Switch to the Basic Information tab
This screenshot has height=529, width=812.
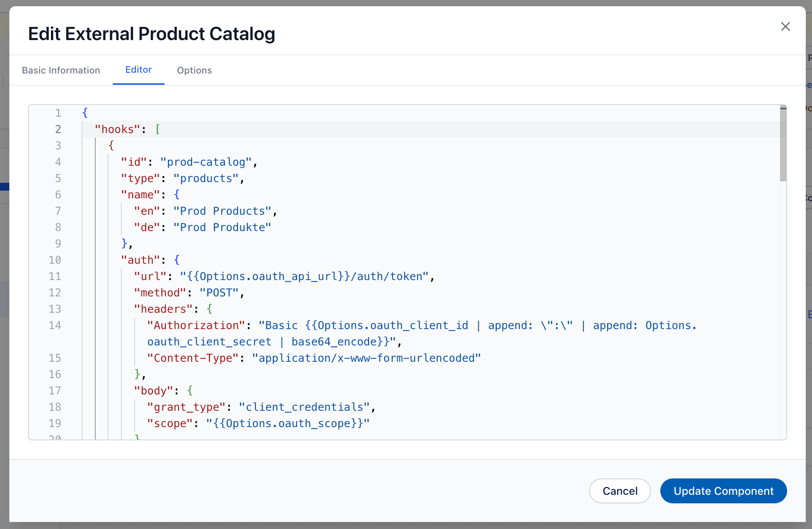(x=61, y=70)
